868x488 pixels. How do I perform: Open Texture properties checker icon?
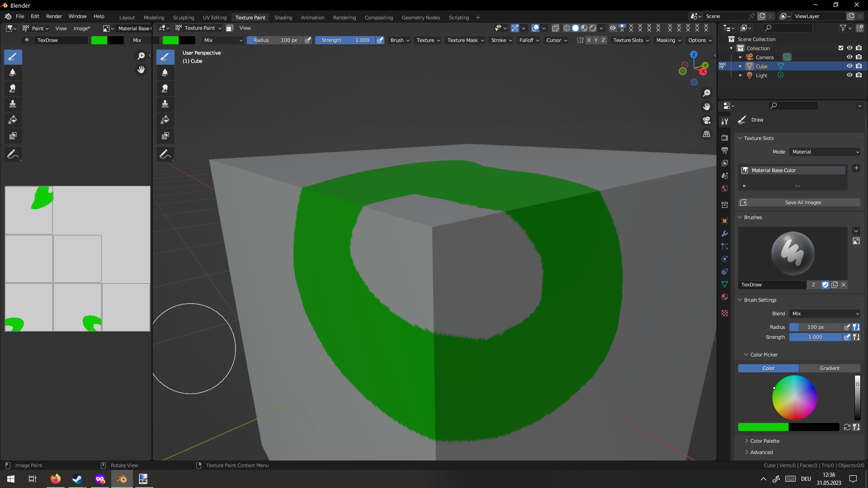pos(725,313)
